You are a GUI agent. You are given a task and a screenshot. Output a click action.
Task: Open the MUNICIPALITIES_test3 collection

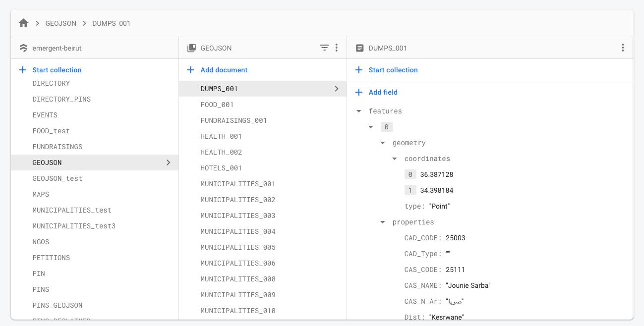[74, 226]
